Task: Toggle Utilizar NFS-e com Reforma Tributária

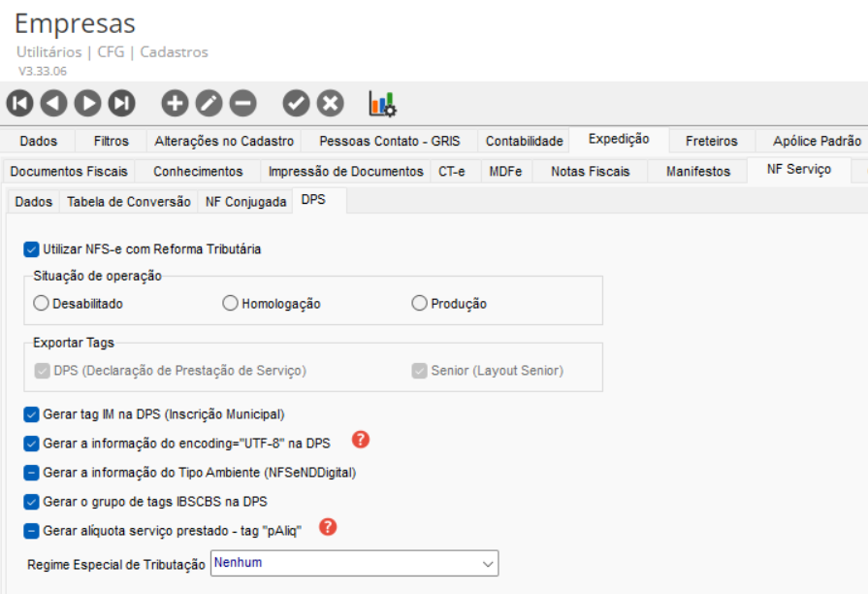Action: [32, 249]
